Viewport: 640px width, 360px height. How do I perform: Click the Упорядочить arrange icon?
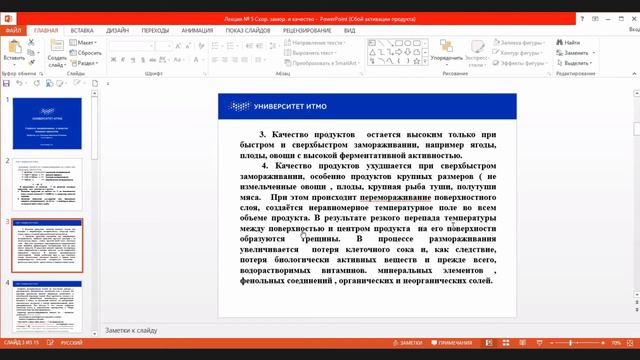pos(446,46)
